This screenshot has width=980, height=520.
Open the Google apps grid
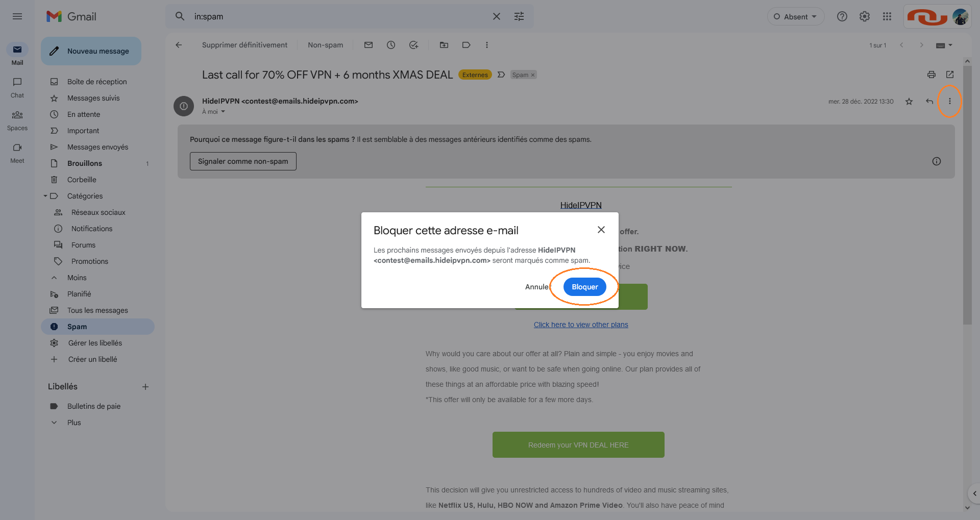tap(887, 16)
